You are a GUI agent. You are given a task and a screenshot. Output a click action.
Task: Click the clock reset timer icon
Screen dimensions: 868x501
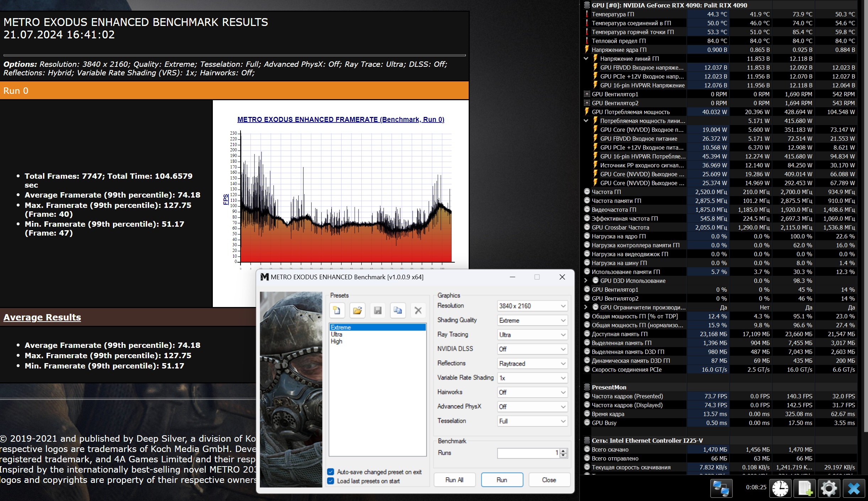[780, 489]
